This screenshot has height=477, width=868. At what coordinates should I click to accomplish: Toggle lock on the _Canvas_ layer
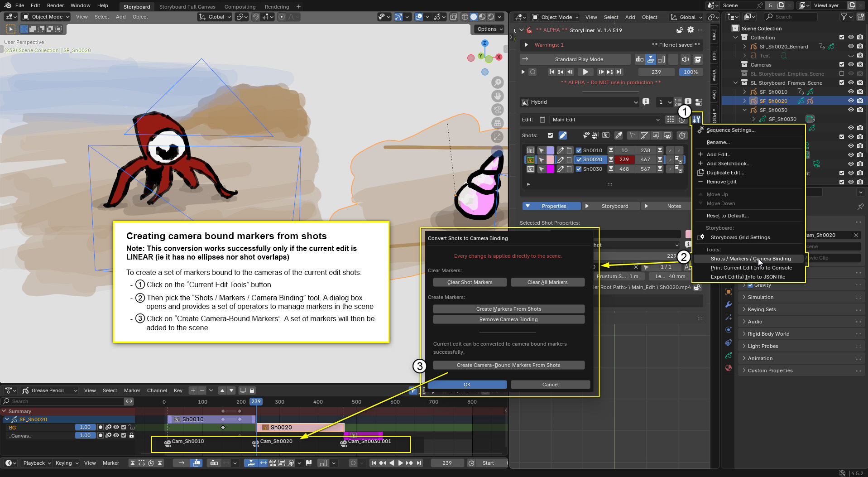132,435
